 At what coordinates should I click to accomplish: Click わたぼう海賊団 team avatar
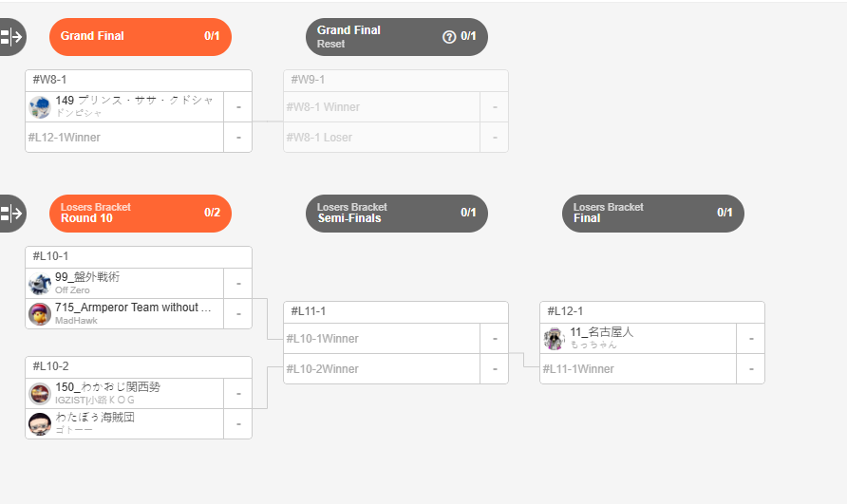(x=40, y=423)
